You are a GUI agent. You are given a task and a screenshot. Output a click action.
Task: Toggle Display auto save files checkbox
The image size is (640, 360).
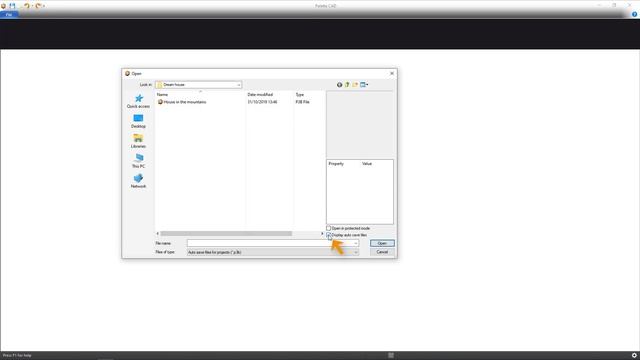point(329,235)
